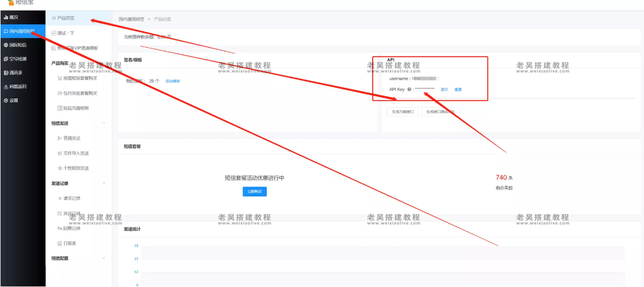
Task: Click the import icon beside 文件导入发送
Action: pyautogui.click(x=60, y=153)
